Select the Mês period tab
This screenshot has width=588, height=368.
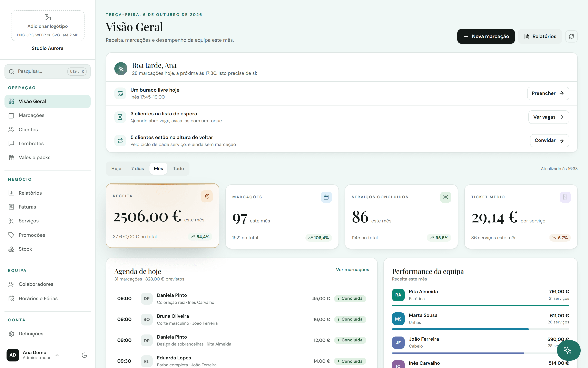[158, 168]
